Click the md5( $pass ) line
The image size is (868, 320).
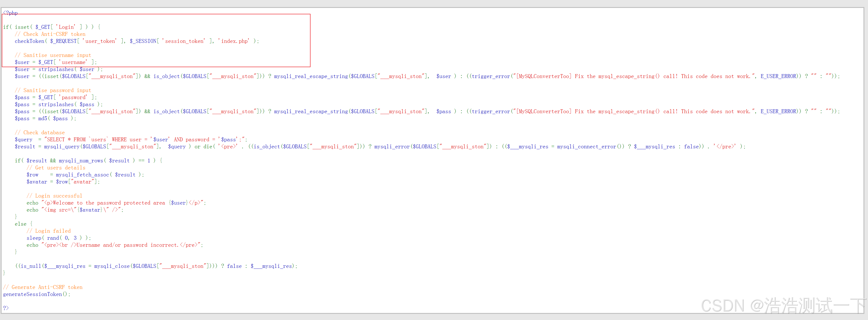(46, 119)
